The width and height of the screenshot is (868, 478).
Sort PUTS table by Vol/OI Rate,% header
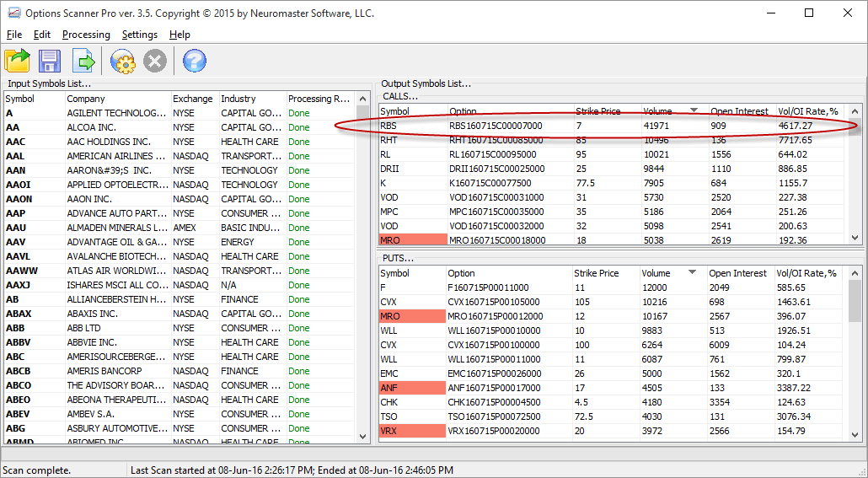coord(810,273)
